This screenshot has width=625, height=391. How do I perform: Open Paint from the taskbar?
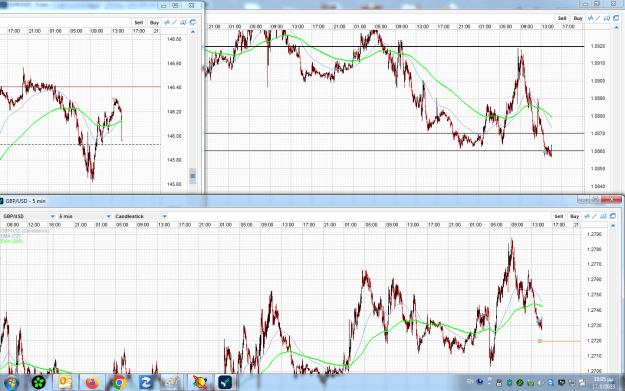(x=172, y=383)
